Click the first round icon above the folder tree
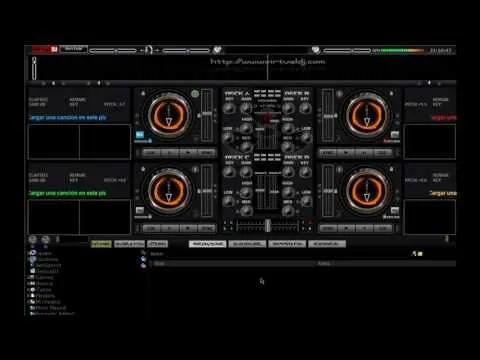Screen dimensions: 480x360 coord(32,239)
